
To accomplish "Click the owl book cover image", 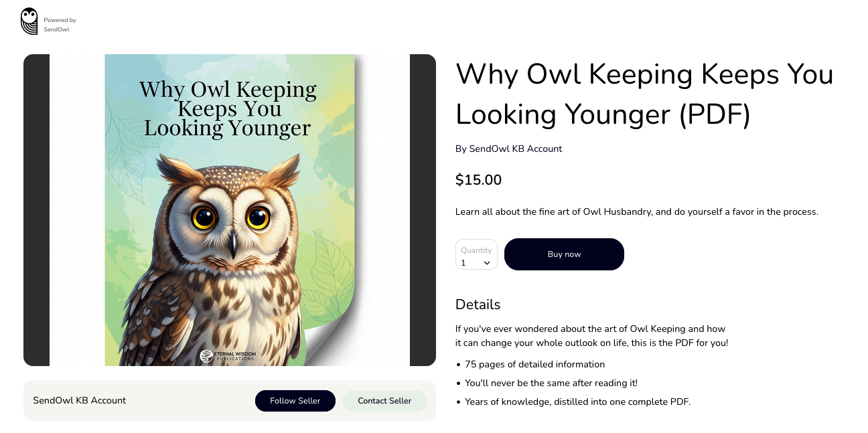I will [230, 210].
